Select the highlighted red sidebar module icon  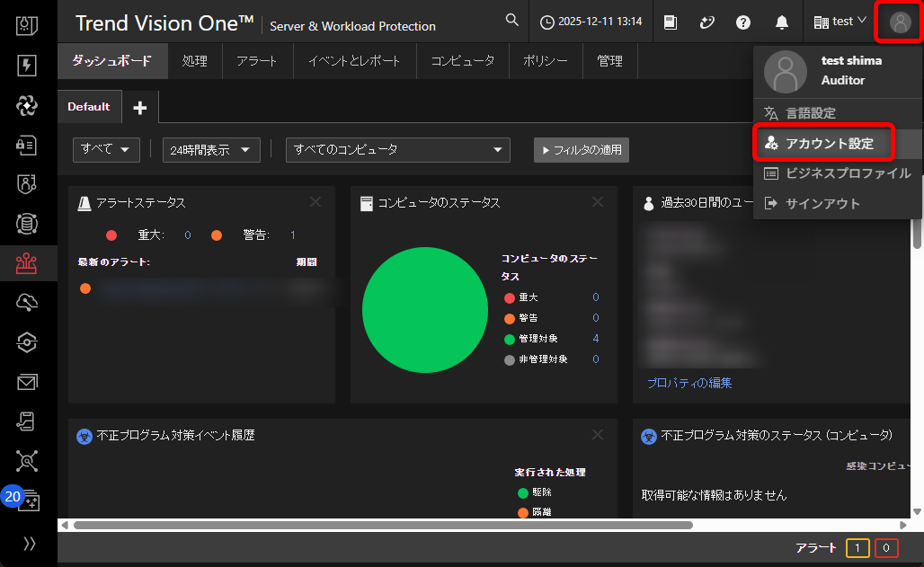[x=26, y=263]
